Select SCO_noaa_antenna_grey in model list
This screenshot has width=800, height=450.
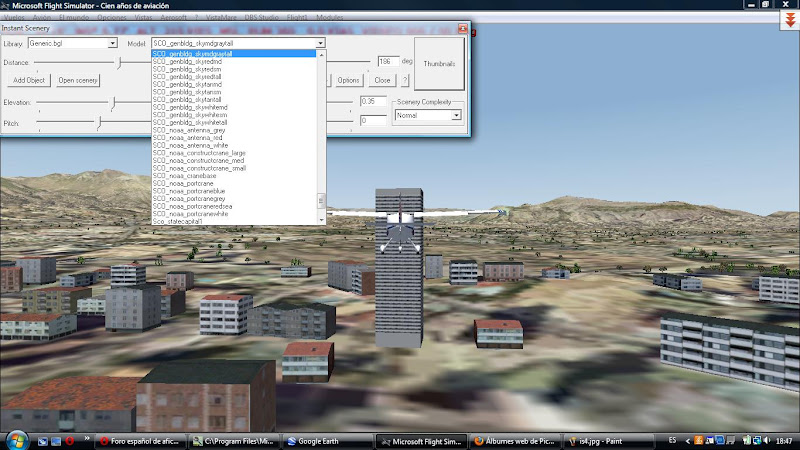[x=234, y=130]
